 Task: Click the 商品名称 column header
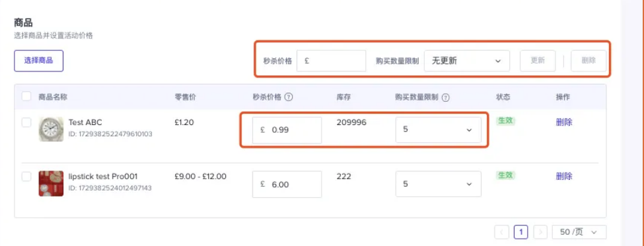point(53,97)
